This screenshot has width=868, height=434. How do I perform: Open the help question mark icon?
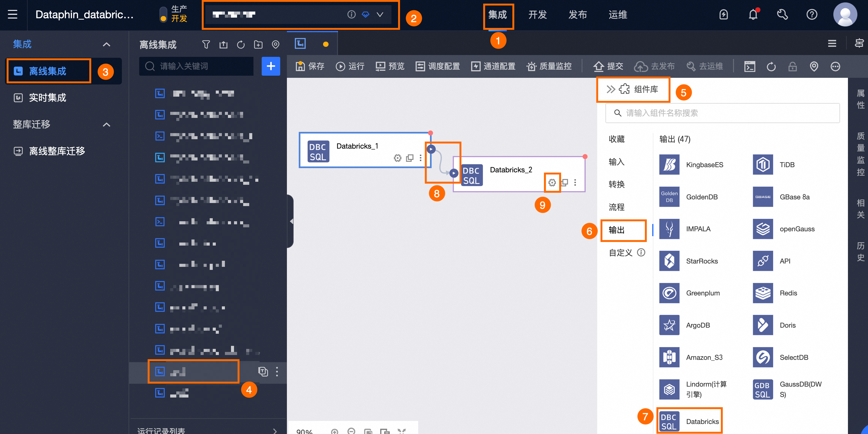coord(812,15)
